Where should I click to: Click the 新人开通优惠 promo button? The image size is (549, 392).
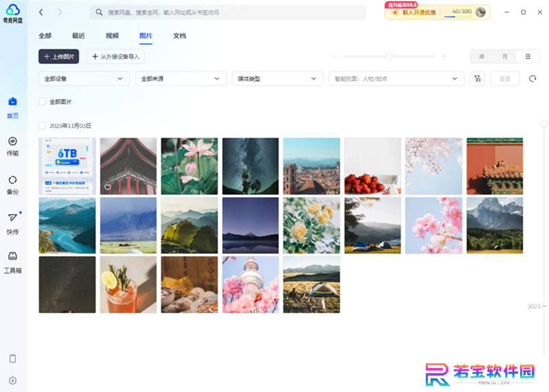pos(414,12)
